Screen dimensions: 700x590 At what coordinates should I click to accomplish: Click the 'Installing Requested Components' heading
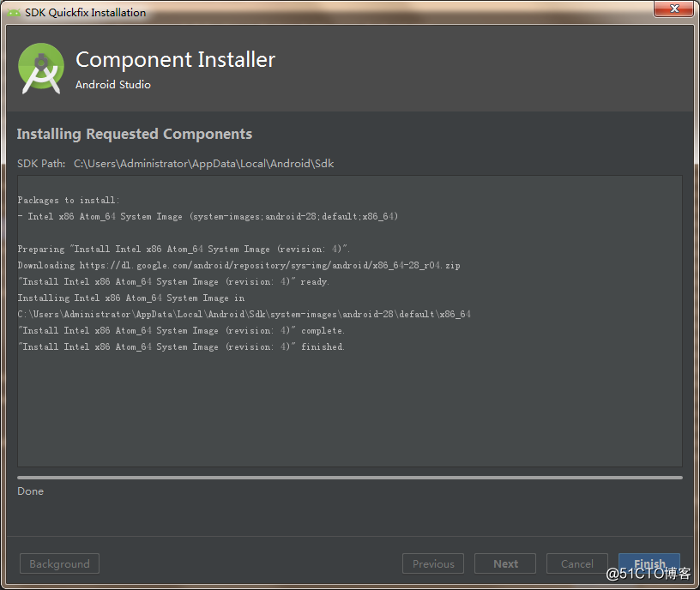(x=135, y=134)
